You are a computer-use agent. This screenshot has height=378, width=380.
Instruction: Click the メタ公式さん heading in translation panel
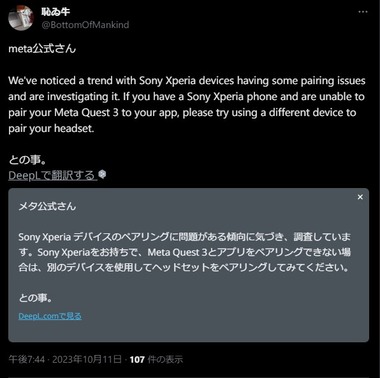[x=47, y=206]
